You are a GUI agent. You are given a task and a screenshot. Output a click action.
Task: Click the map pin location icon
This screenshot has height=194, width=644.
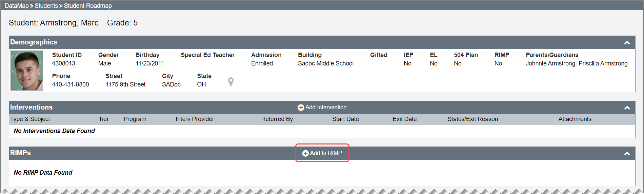coord(231,82)
